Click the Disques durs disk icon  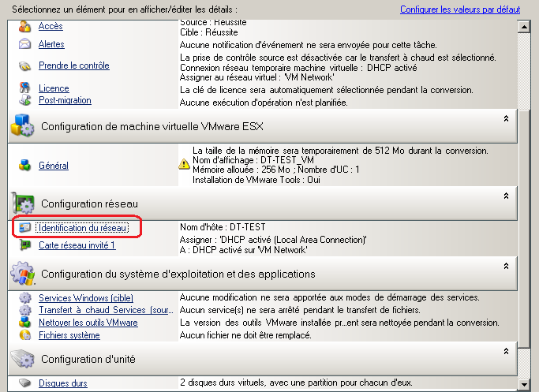(x=24, y=383)
